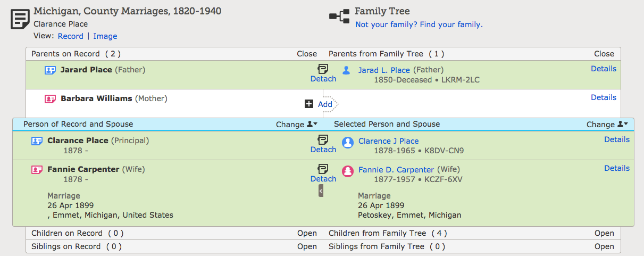644x256 pixels.
Task: Collapse the panel with the small left chevron handle
Action: coord(321,191)
